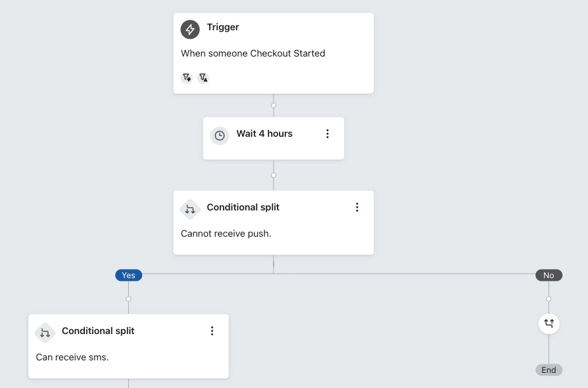This screenshot has height=388, width=588.
Task: Click the Trigger lightning bolt icon
Action: [x=189, y=29]
